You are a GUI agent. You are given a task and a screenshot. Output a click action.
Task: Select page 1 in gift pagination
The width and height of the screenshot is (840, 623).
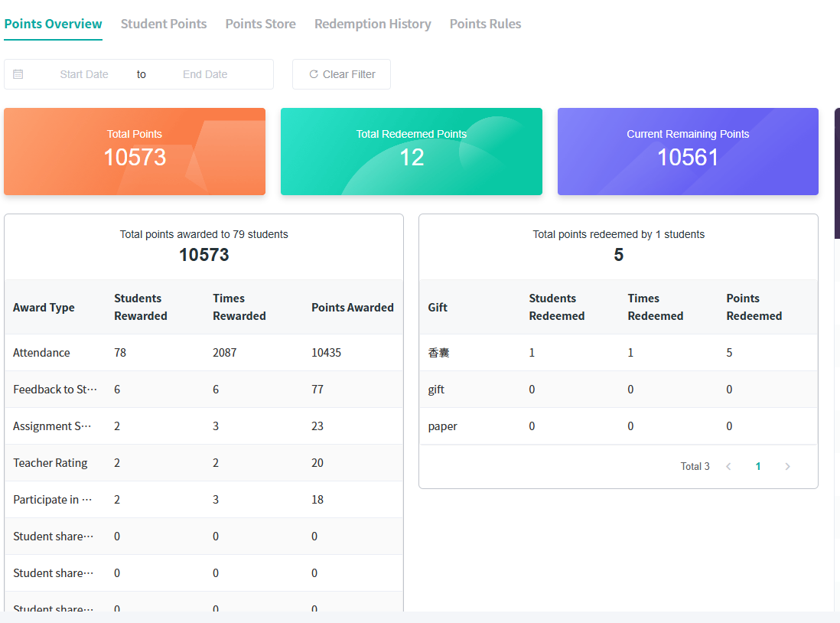coord(758,467)
